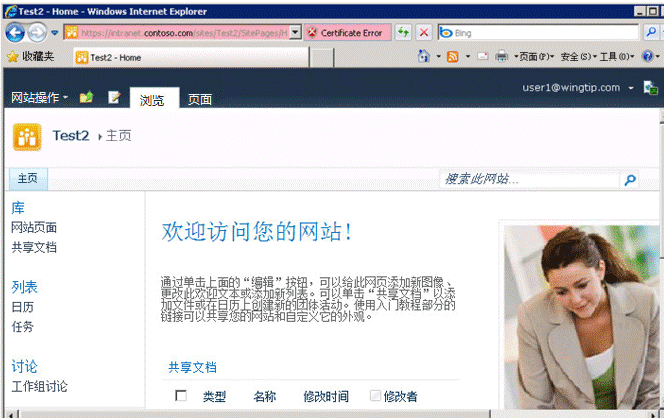Open 任务 in the quick launch
Screen dimensions: 664x418
(22, 327)
